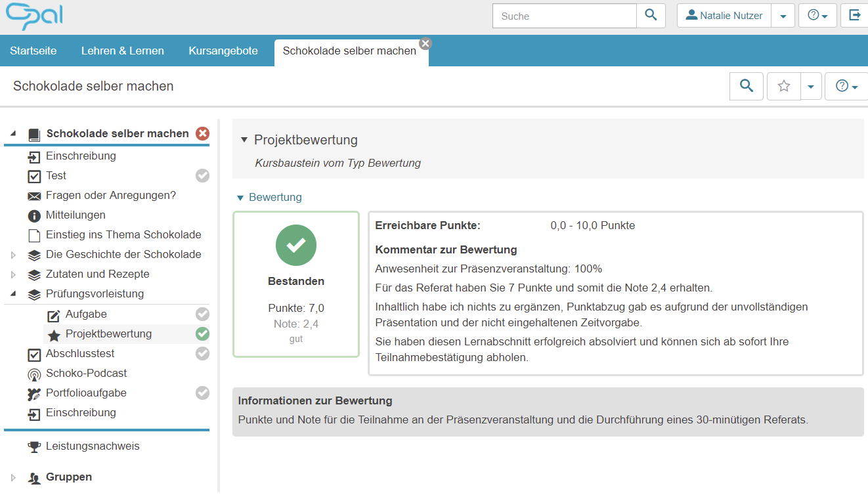The width and height of the screenshot is (868, 495).
Task: Open the dropdown next to Natalie Nutzer
Action: 783,16
